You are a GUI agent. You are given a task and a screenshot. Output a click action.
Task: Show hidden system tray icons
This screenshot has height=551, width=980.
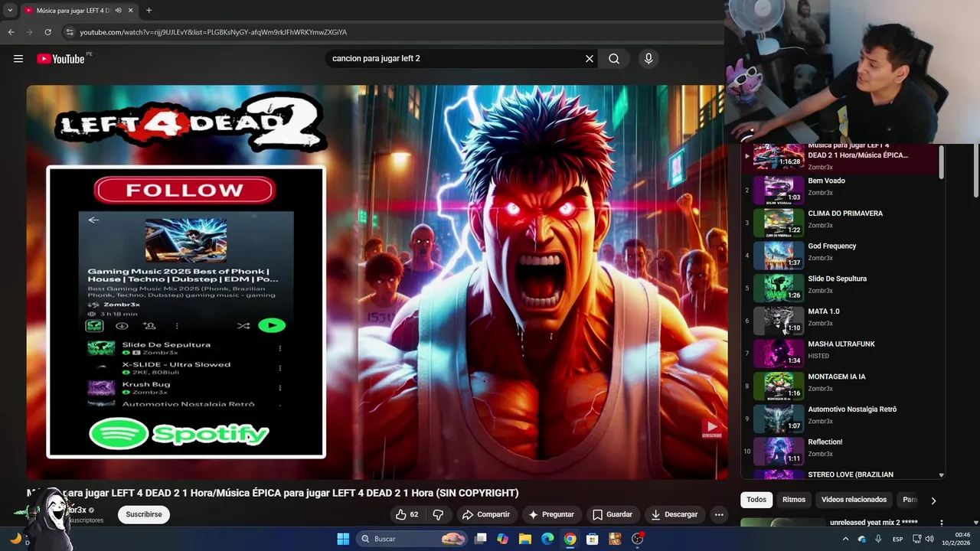pos(845,539)
